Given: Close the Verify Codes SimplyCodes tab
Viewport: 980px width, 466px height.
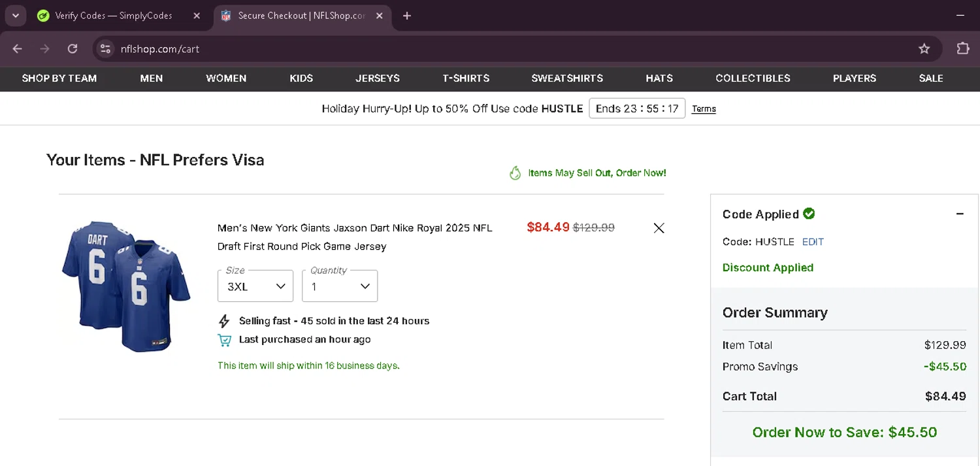Looking at the screenshot, I should (x=197, y=16).
